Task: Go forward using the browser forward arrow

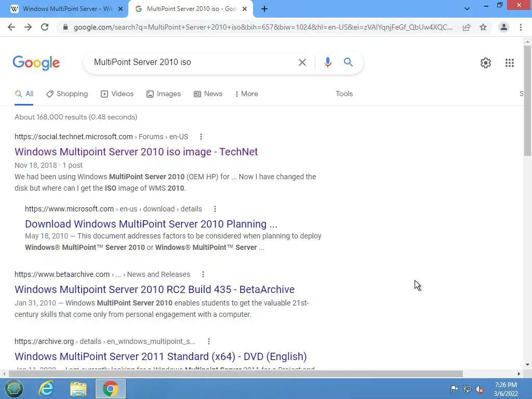Action: coord(28,27)
